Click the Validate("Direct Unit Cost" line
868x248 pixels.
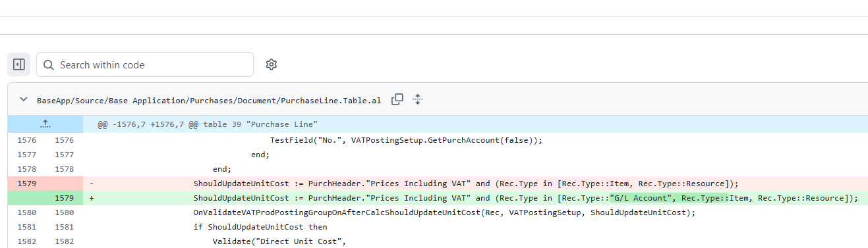pos(279,241)
